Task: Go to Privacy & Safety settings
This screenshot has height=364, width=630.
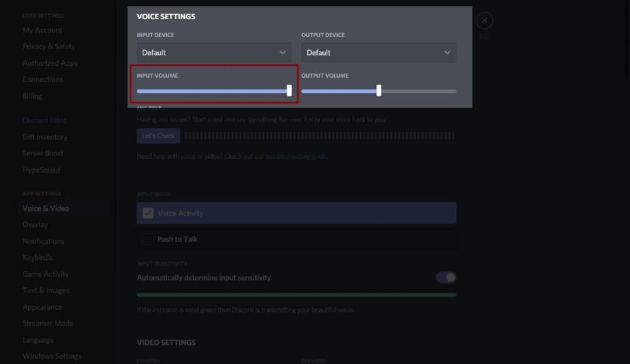Action: [49, 47]
